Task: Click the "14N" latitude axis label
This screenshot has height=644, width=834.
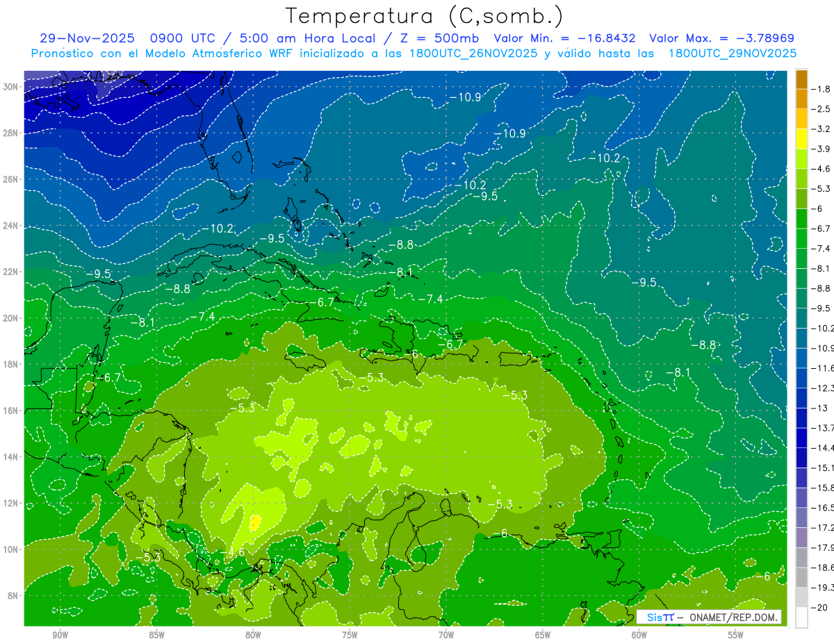Action: pos(11,456)
